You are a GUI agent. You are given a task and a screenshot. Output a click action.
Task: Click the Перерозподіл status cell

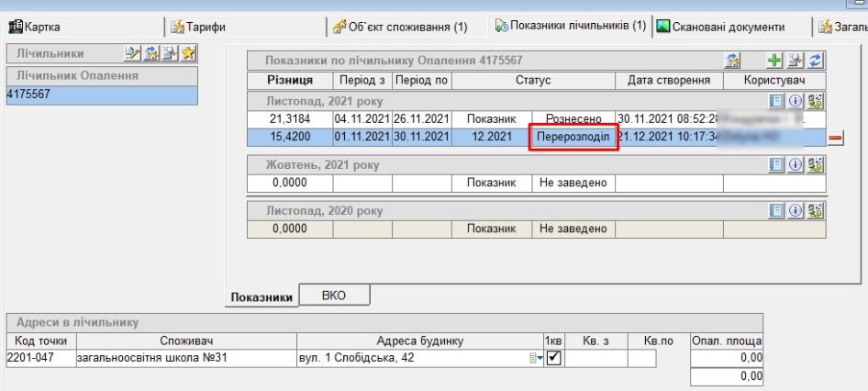coord(573,138)
